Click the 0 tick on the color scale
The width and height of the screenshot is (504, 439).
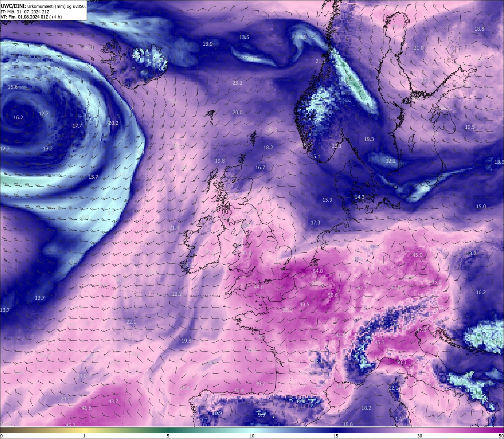pos(1,436)
